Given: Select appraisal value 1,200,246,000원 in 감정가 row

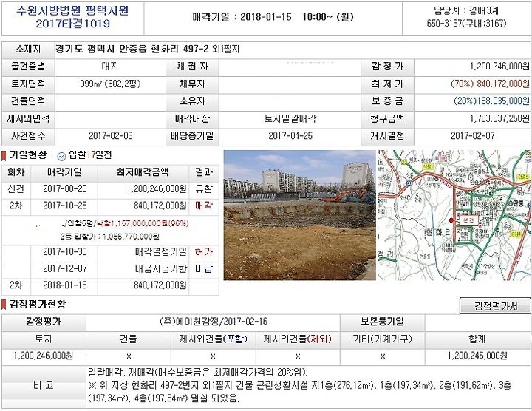Looking at the screenshot, I should [x=499, y=67].
